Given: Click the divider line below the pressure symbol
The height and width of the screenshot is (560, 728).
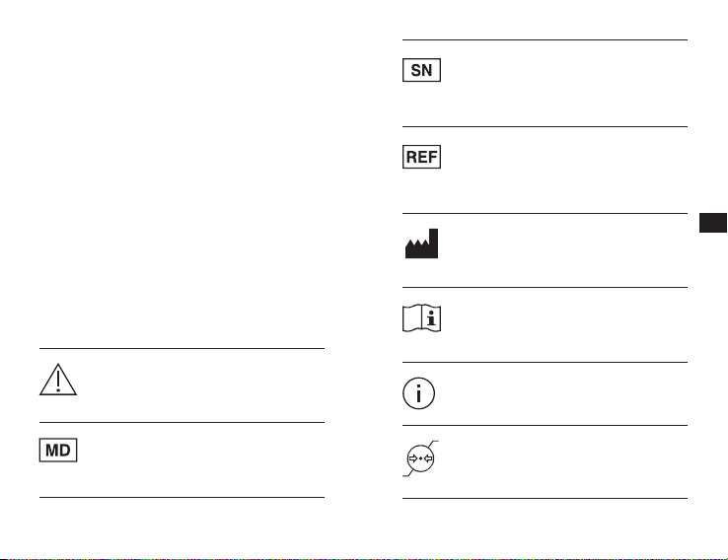Looking at the screenshot, I should pyautogui.click(x=545, y=498).
